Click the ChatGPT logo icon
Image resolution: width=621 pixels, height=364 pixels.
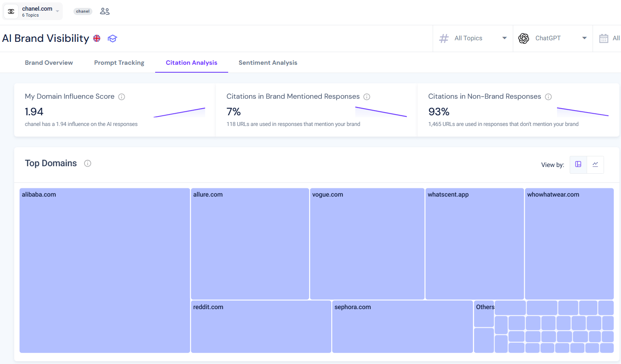[x=524, y=38]
